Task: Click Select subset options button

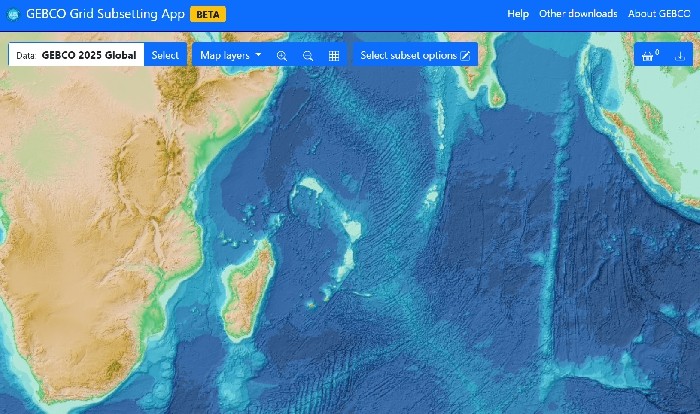Action: [415, 55]
